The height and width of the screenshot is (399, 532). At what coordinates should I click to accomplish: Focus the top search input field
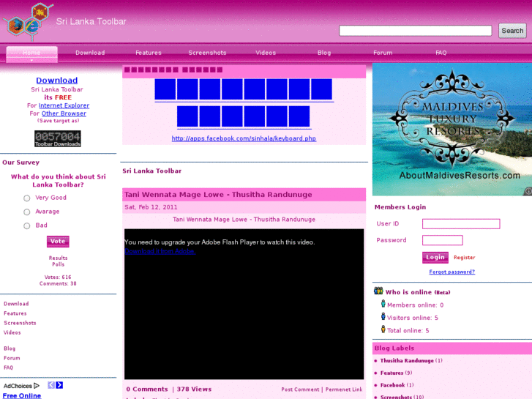(x=416, y=31)
